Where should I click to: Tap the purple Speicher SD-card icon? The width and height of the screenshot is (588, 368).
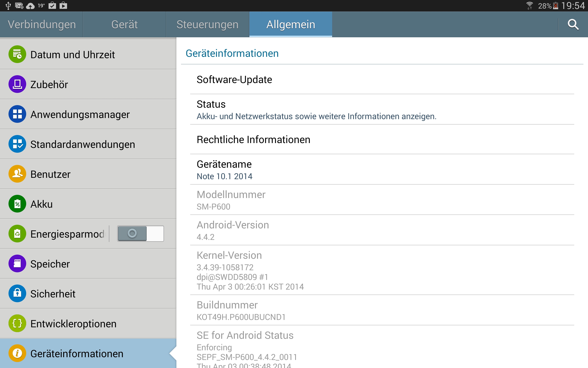[17, 264]
